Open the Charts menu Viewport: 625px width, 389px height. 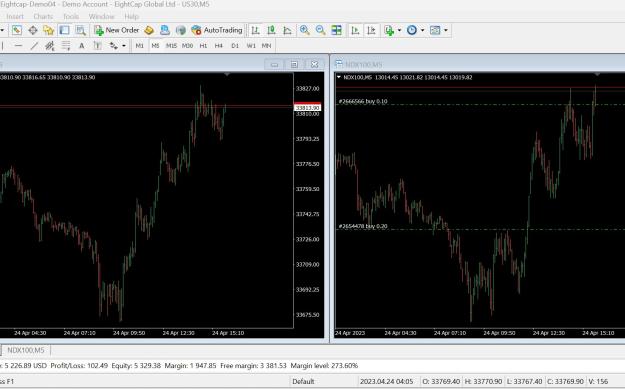point(43,16)
